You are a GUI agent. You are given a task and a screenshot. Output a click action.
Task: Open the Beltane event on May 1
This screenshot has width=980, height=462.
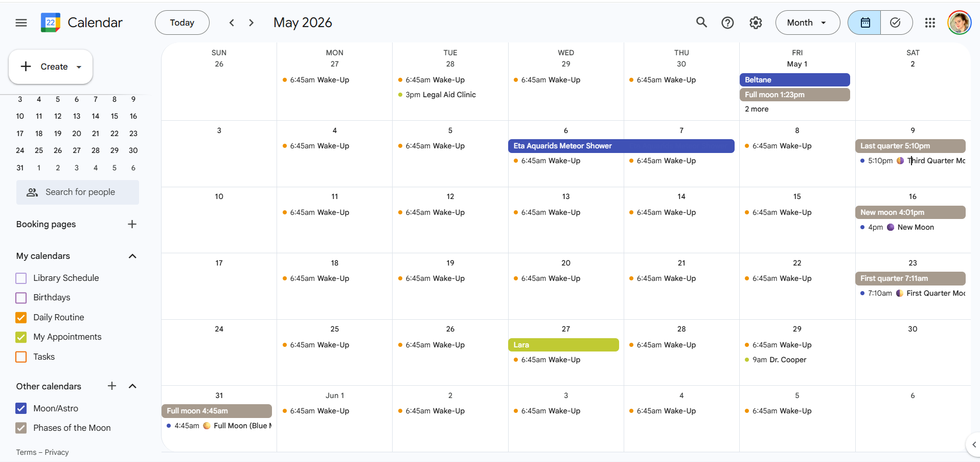(794, 80)
